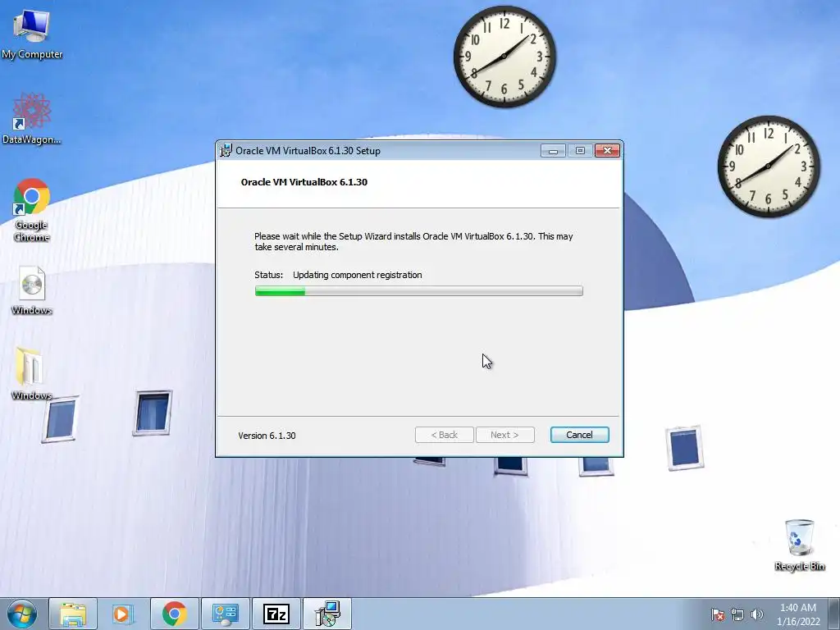Close the VirtualBox Setup window
840x630 pixels.
point(607,151)
